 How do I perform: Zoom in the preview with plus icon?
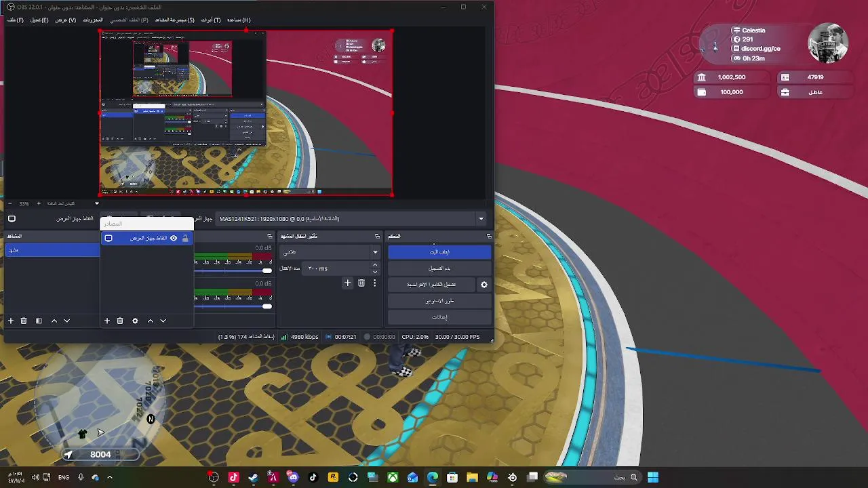pyautogui.click(x=39, y=203)
